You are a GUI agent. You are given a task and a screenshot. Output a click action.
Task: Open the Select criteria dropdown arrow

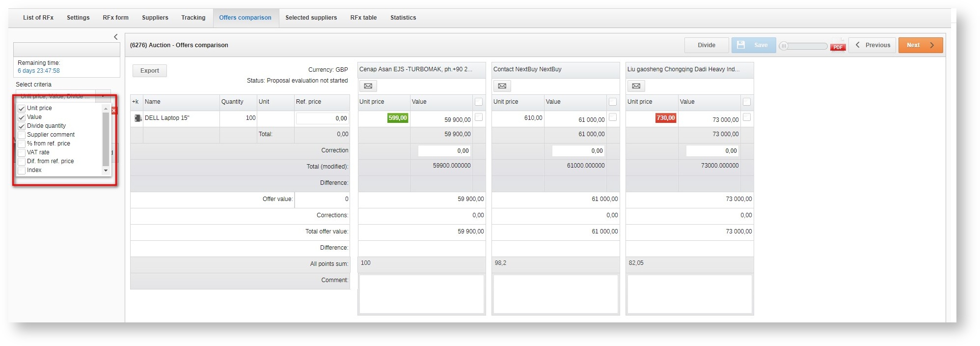pos(103,96)
